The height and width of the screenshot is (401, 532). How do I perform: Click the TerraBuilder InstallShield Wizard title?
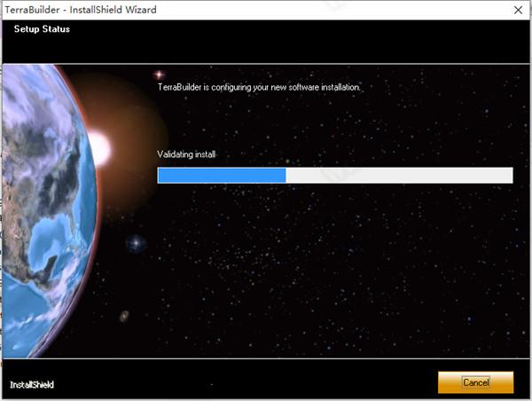[81, 10]
